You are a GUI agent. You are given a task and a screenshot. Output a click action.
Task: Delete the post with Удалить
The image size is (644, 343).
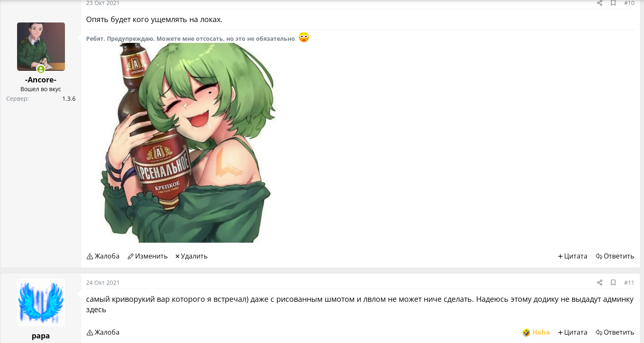tap(191, 256)
